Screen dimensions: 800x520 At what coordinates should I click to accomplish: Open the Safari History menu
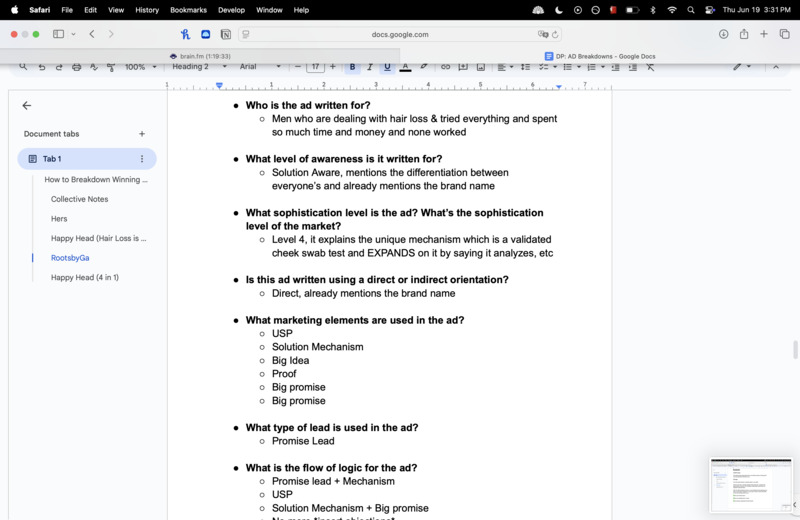[x=147, y=10]
